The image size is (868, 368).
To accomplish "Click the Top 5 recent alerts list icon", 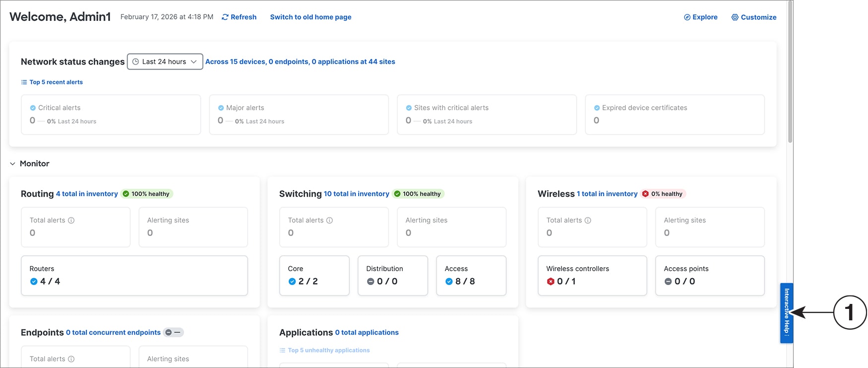I will [24, 82].
